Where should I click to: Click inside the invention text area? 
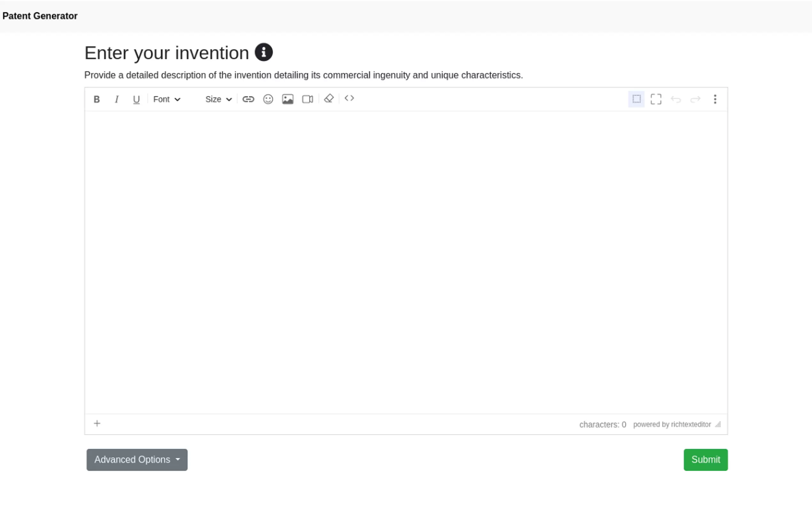[x=405, y=262]
